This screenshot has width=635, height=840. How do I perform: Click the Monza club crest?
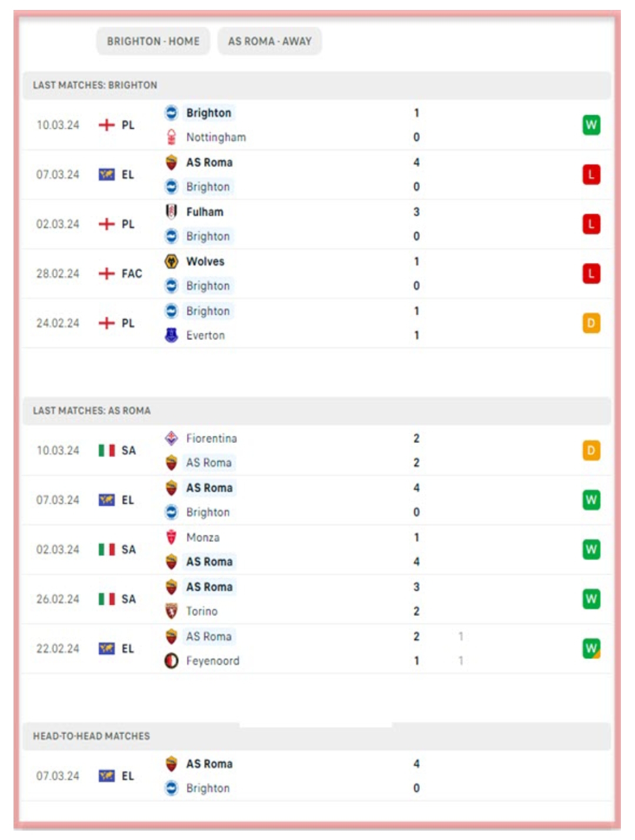pyautogui.click(x=171, y=537)
